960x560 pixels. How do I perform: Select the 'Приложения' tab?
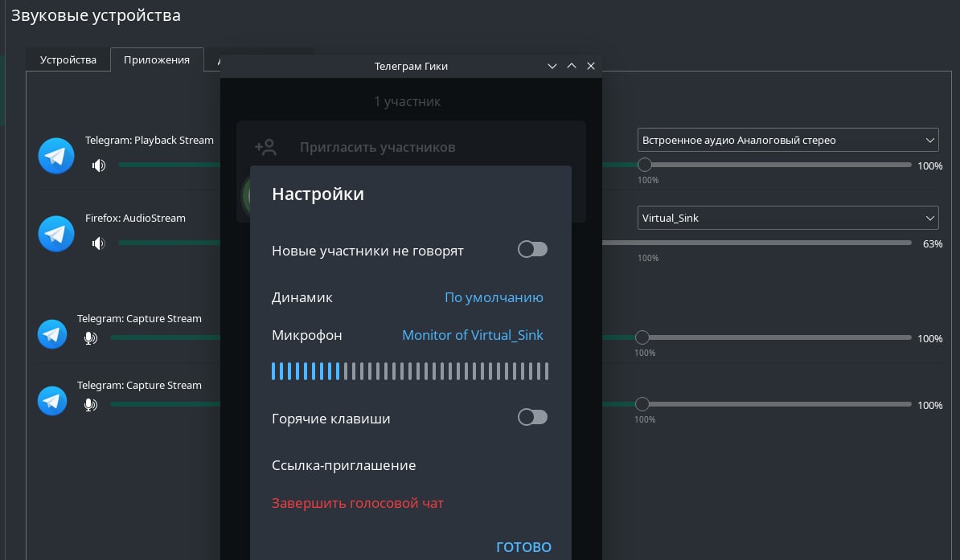pos(157,60)
